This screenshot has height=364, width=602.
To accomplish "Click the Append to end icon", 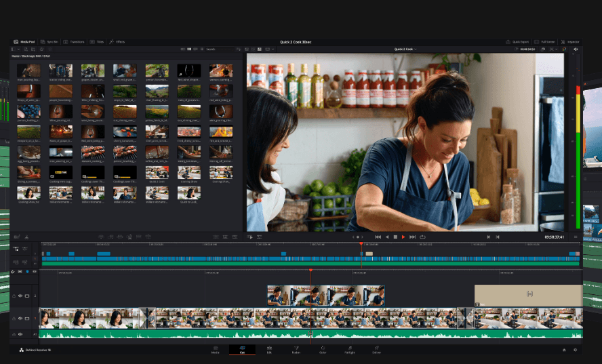I will click(x=111, y=237).
